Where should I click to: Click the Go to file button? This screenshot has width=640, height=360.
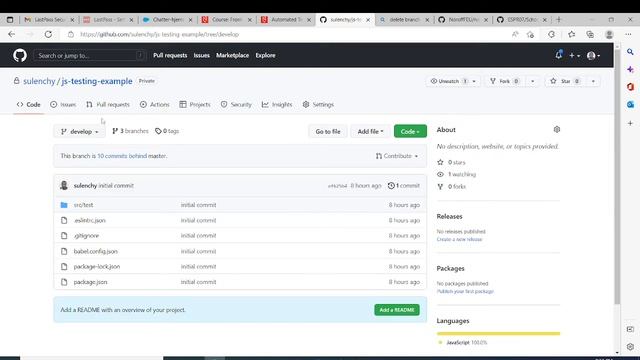[328, 131]
